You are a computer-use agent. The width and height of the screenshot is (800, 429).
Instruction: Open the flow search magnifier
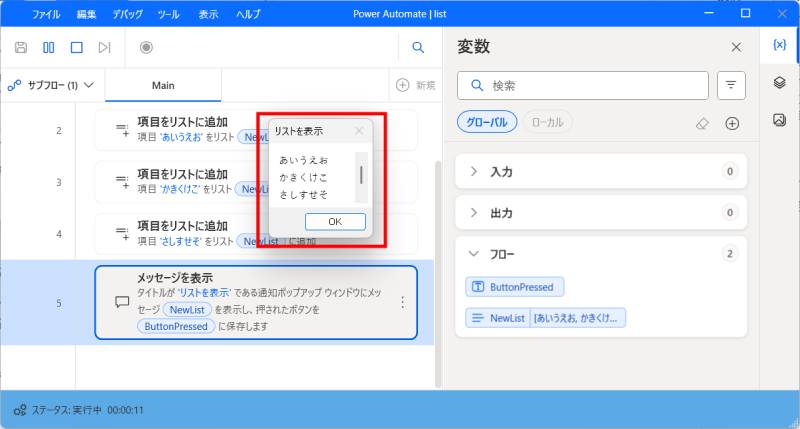[418, 47]
